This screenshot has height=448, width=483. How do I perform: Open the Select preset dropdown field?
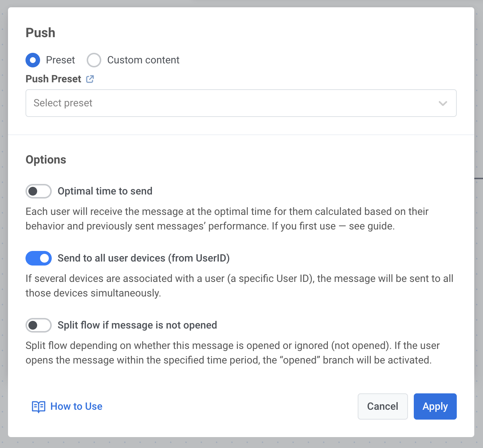233,103
